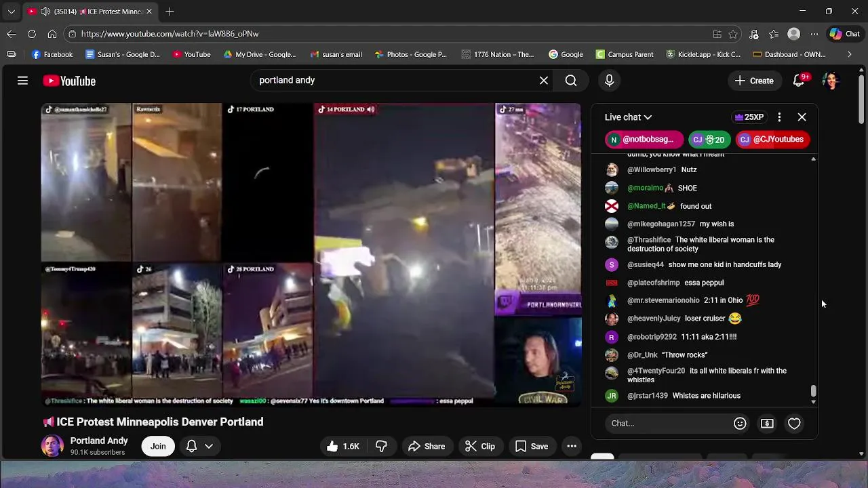Open browser home page

click(52, 34)
